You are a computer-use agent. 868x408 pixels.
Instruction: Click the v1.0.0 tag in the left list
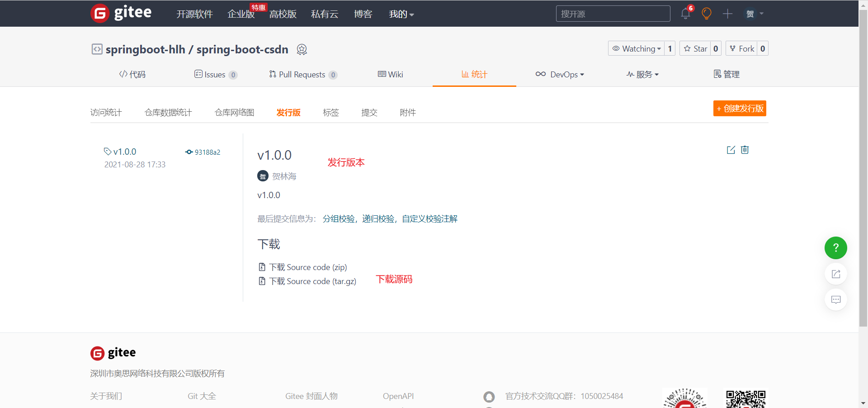pyautogui.click(x=120, y=152)
